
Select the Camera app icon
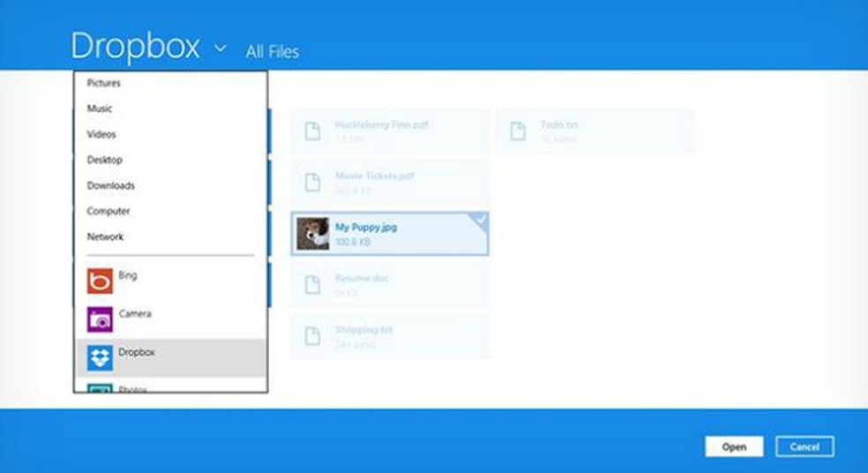pos(100,319)
